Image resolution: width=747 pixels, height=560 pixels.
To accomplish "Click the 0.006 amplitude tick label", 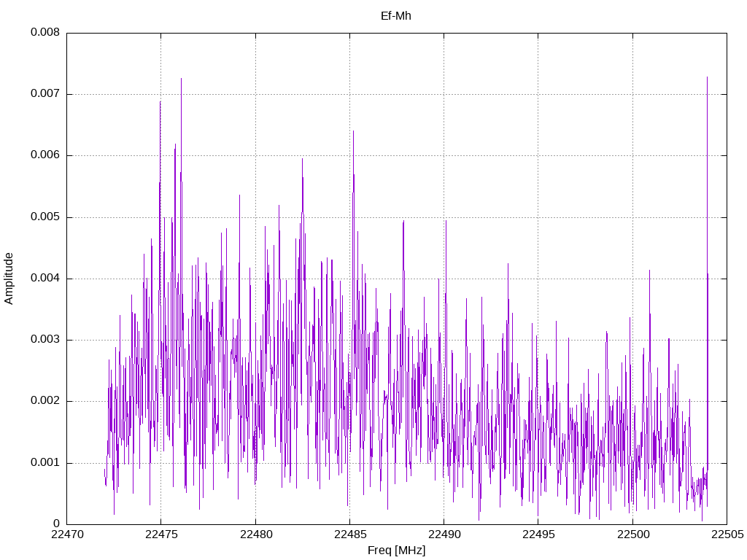I will [44, 155].
